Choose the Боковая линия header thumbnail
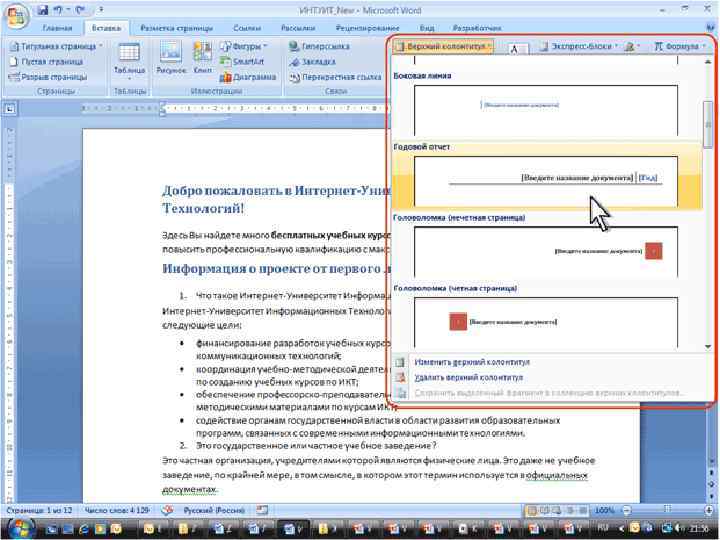Viewport: 720px width, 540px height. (546, 110)
